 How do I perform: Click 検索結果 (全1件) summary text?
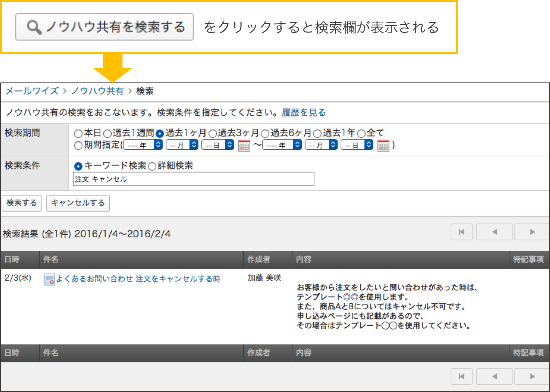click(x=87, y=234)
